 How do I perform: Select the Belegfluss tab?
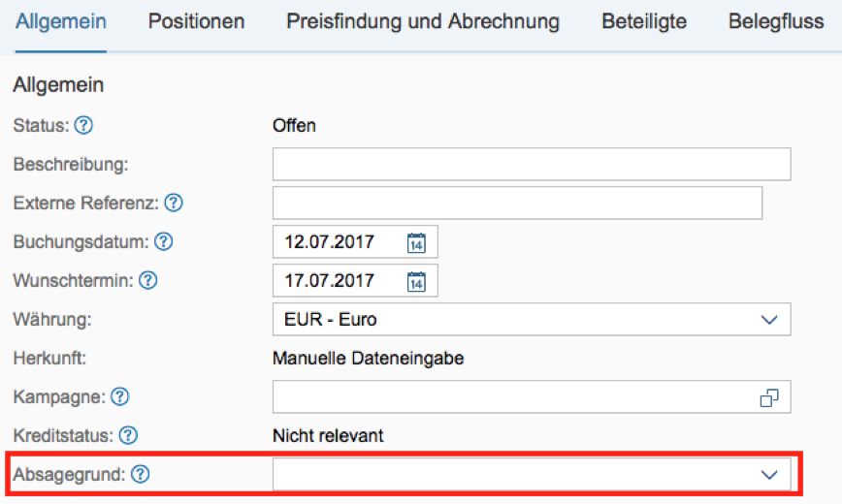click(776, 21)
